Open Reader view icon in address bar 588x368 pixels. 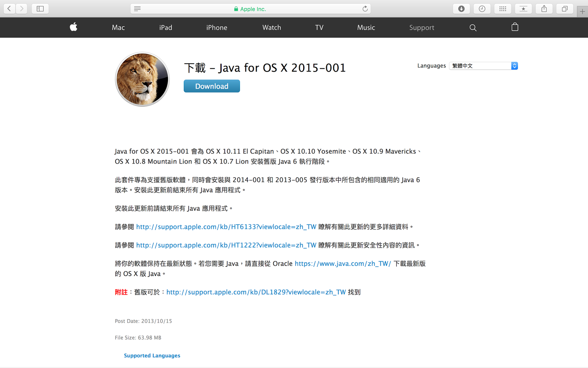tap(137, 9)
